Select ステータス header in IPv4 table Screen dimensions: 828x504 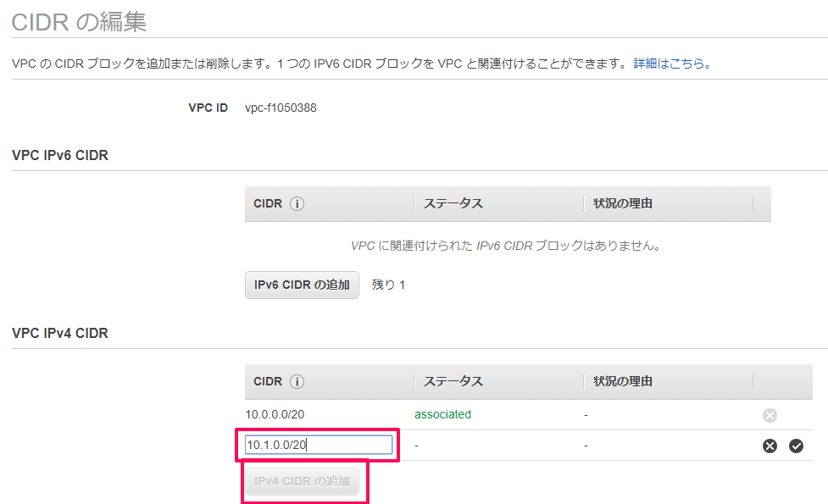click(x=453, y=381)
